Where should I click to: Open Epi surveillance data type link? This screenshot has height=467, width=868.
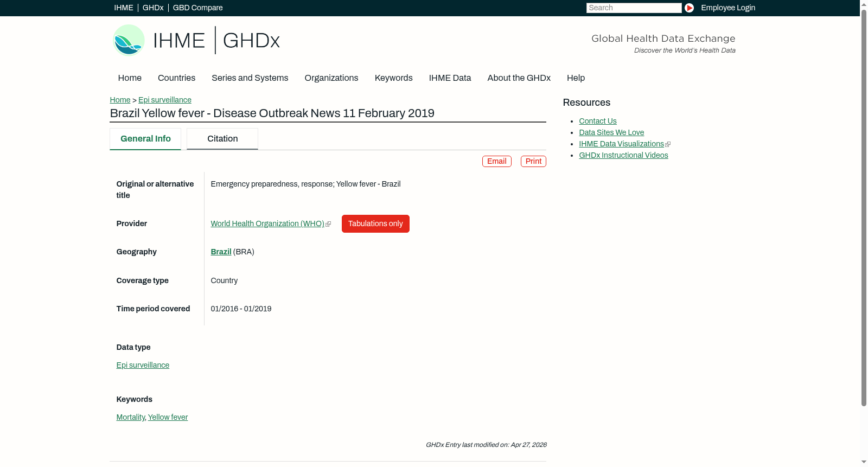[x=143, y=365]
